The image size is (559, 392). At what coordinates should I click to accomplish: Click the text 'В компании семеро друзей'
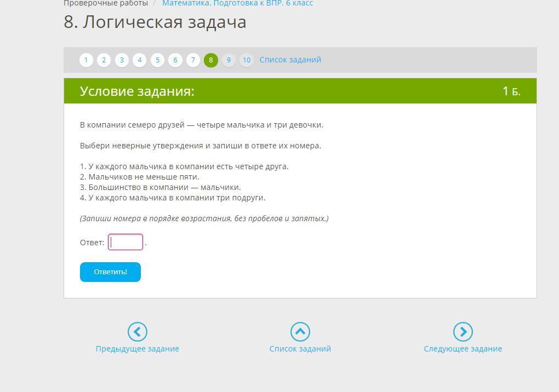pyautogui.click(x=132, y=125)
